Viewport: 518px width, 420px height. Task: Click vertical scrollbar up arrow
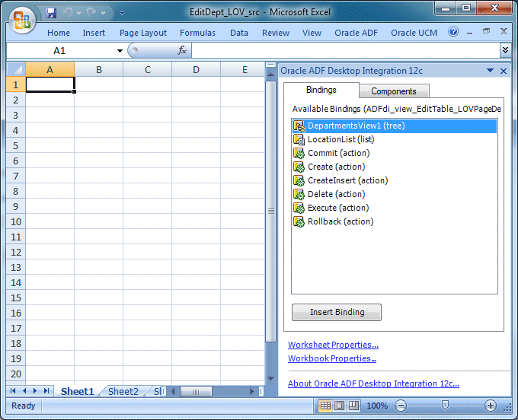click(270, 75)
